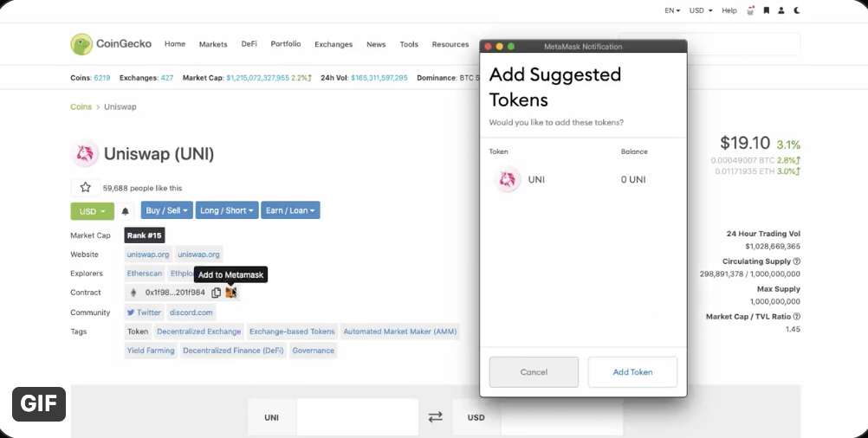Open the second uniswap.org website link
The image size is (868, 438).
[x=198, y=254]
